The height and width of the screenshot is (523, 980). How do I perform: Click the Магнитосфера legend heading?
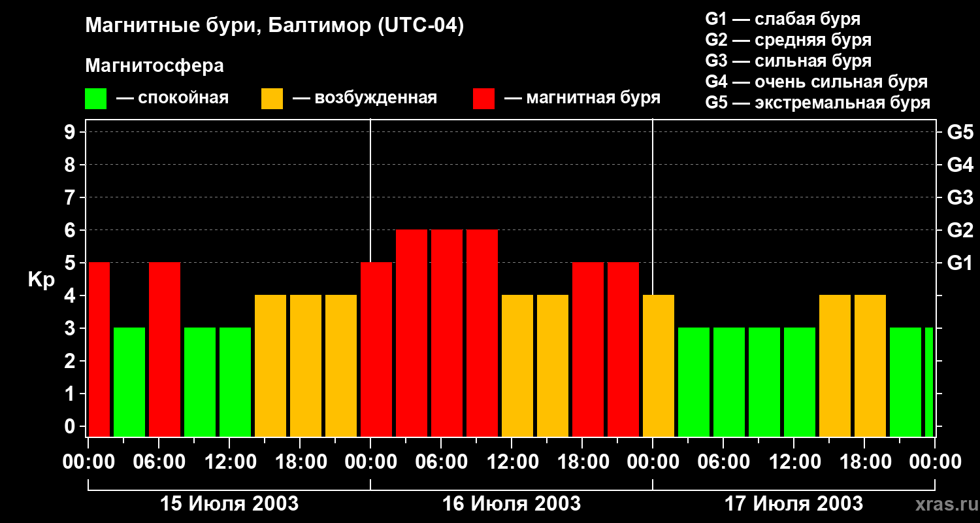point(154,66)
